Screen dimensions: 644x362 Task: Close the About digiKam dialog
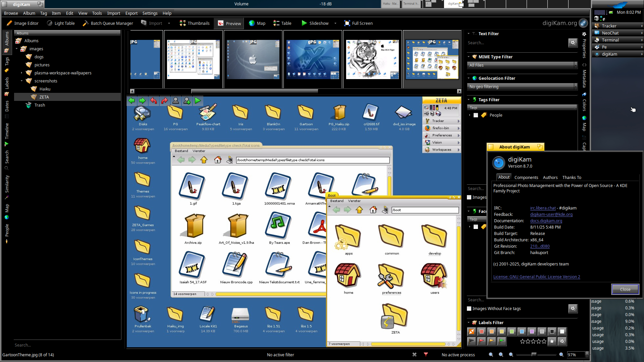pos(625,289)
